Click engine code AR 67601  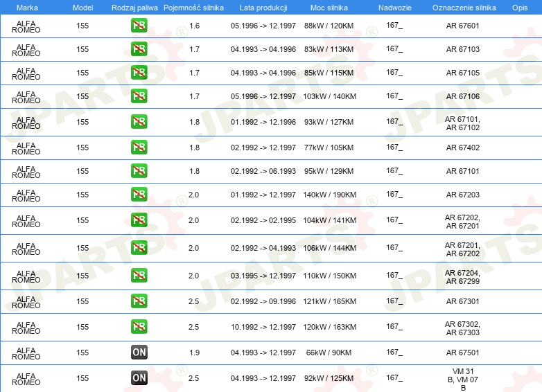[462, 26]
